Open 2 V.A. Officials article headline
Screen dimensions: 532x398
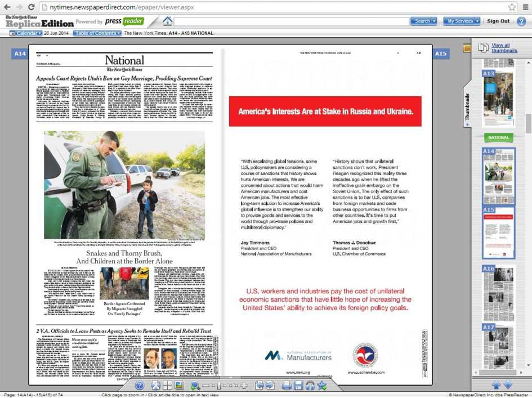(x=124, y=331)
